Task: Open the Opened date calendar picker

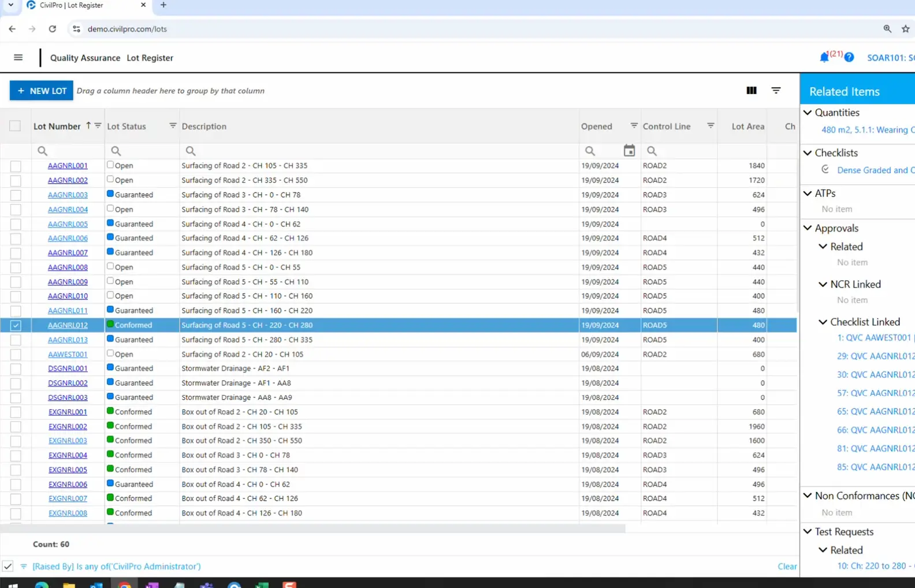Action: [x=629, y=151]
